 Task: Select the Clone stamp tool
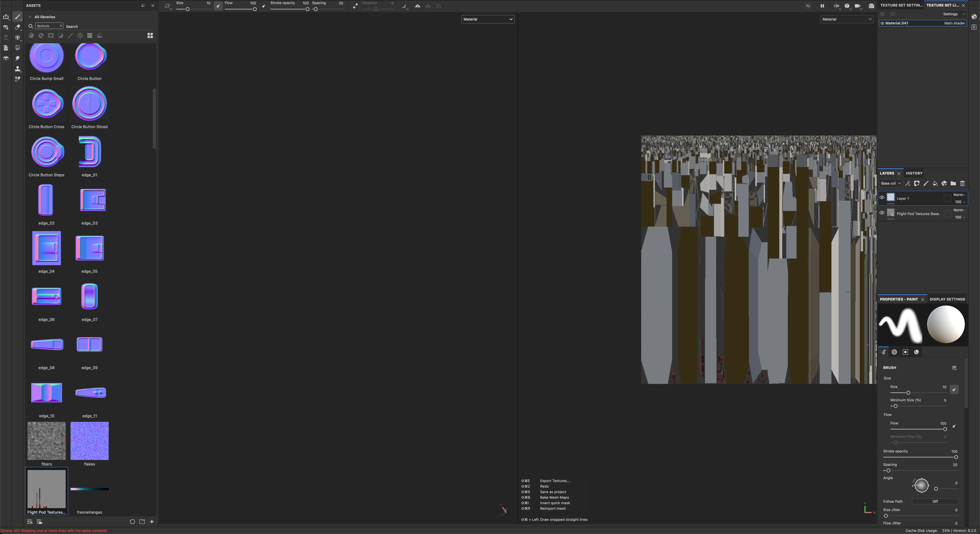tap(17, 69)
